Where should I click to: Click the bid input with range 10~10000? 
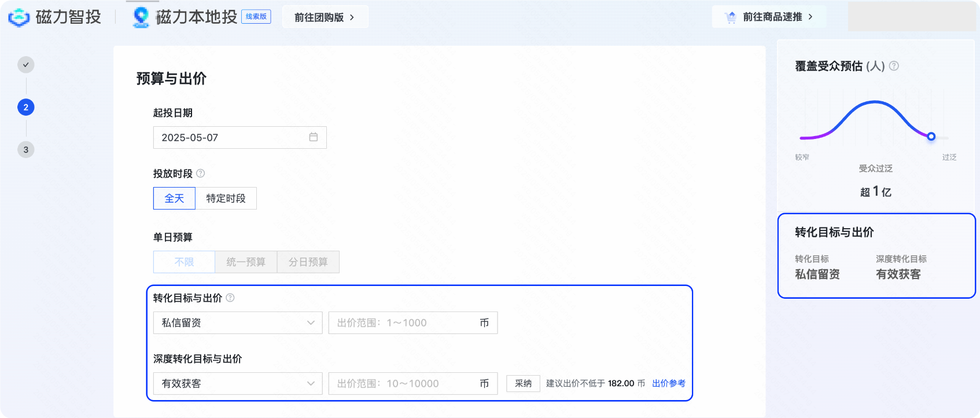point(413,383)
